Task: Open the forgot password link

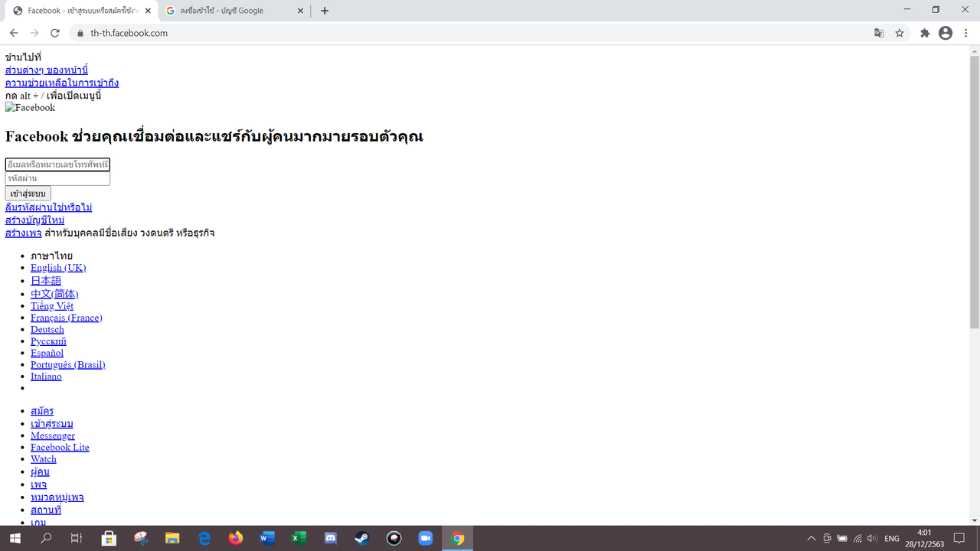Action: click(x=49, y=207)
